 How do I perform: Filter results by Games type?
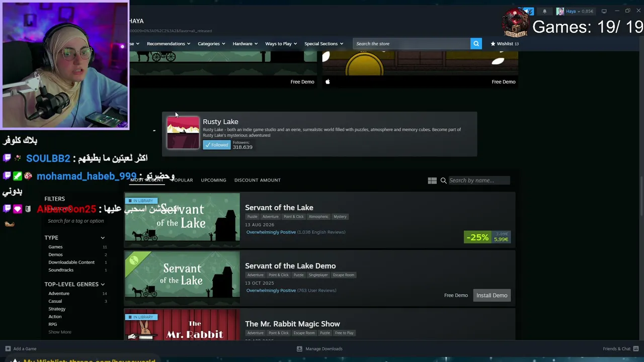point(55,247)
